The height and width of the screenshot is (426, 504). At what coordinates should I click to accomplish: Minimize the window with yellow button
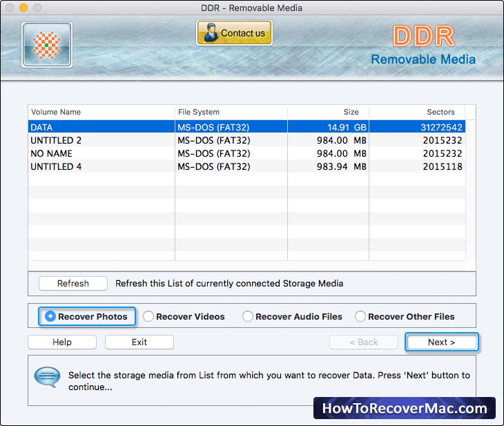pos(23,8)
